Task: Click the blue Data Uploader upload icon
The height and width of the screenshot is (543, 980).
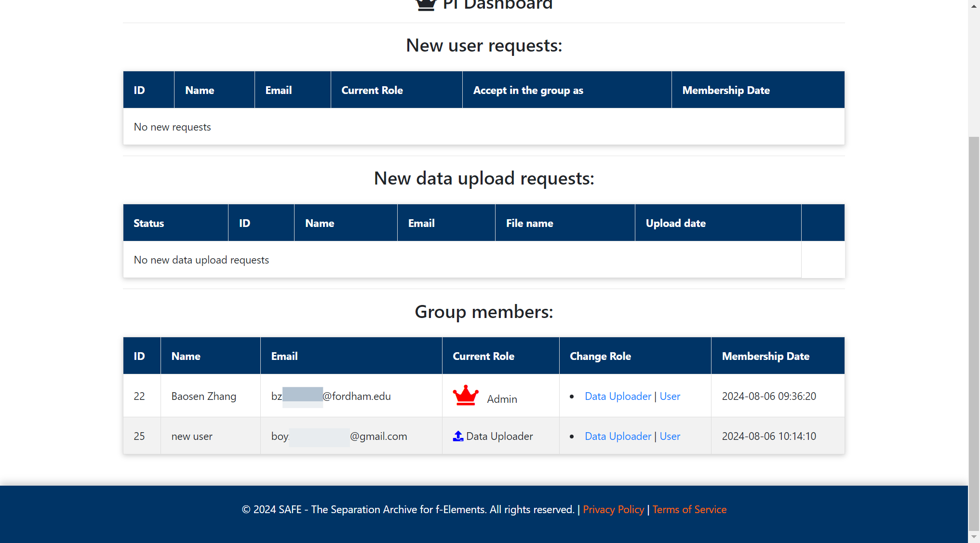Action: point(458,436)
